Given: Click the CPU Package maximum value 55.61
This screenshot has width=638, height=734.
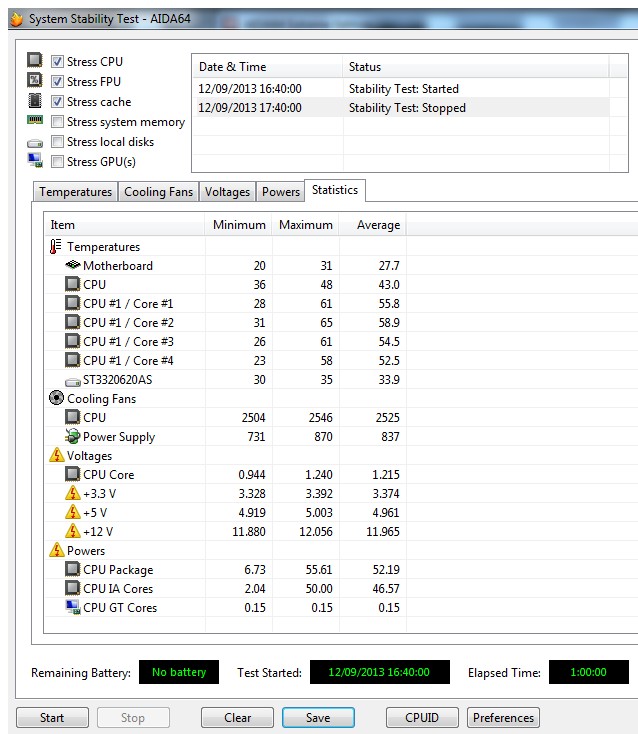Looking at the screenshot, I should coord(319,570).
